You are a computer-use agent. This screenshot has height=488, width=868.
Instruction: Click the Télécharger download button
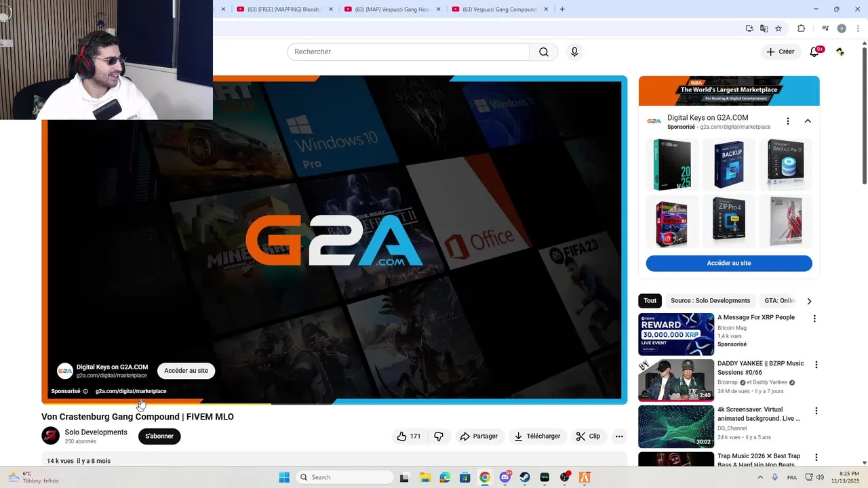click(x=537, y=436)
